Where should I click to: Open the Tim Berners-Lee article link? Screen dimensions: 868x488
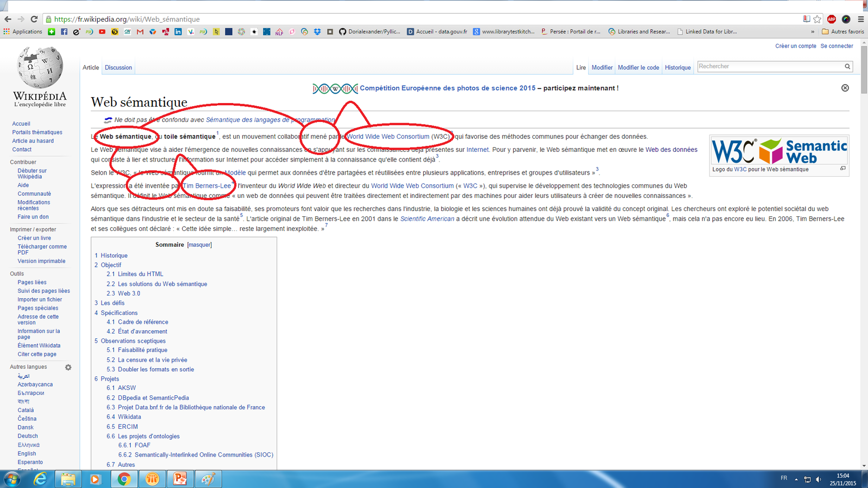[x=207, y=186]
